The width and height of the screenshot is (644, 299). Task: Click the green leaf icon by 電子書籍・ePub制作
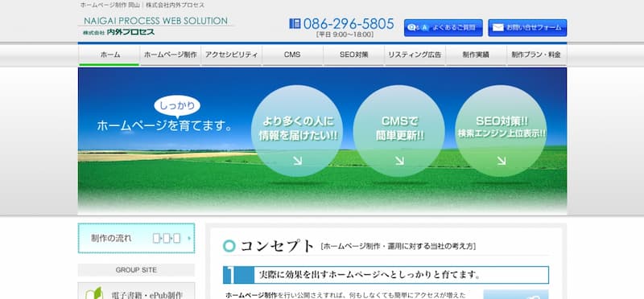tap(93, 293)
